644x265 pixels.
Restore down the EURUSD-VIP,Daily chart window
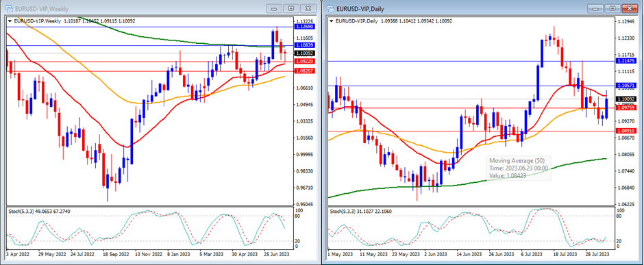click(612, 8)
